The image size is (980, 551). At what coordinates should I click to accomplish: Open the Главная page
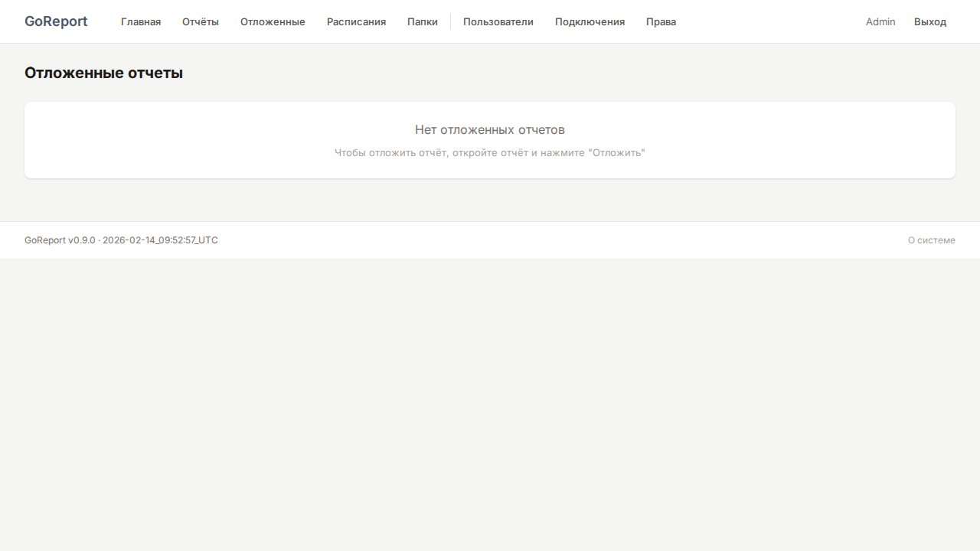pos(141,21)
